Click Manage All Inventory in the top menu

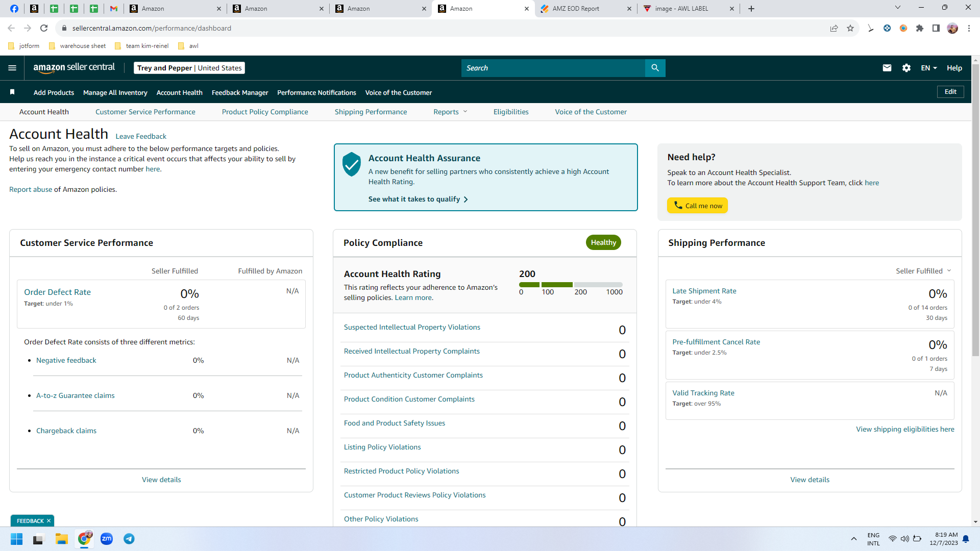(115, 92)
